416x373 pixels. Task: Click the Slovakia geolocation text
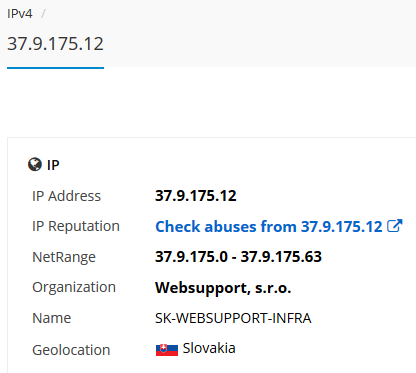coord(209,348)
